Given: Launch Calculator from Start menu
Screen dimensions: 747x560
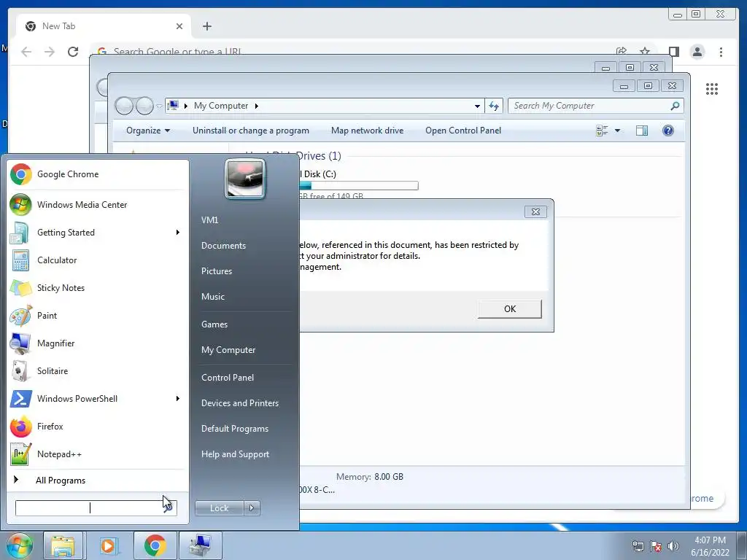Looking at the screenshot, I should coord(98,260).
